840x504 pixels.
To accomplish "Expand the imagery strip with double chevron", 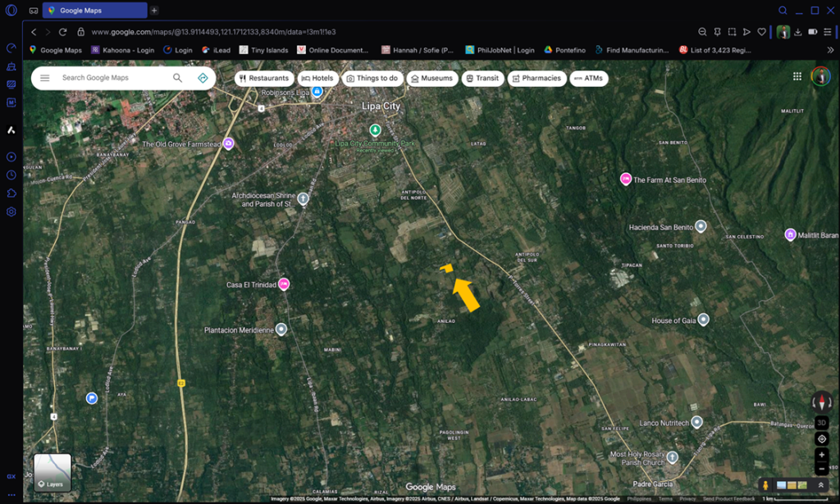I will tap(819, 485).
